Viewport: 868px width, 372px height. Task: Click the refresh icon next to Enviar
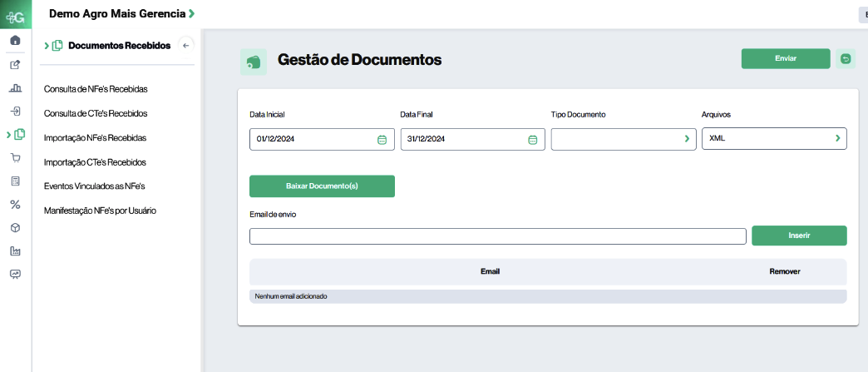point(846,58)
